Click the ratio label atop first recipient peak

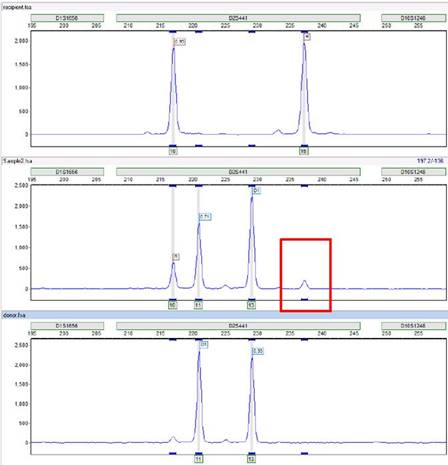(180, 42)
